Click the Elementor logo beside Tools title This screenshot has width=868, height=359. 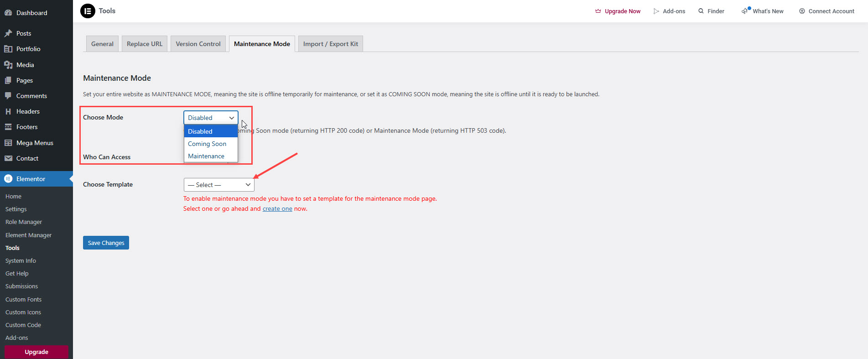pos(88,11)
